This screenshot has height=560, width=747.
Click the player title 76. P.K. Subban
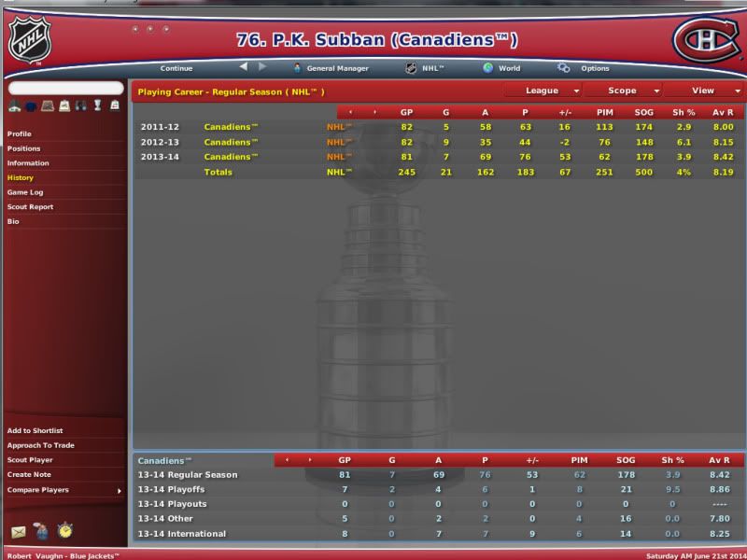[x=376, y=39]
